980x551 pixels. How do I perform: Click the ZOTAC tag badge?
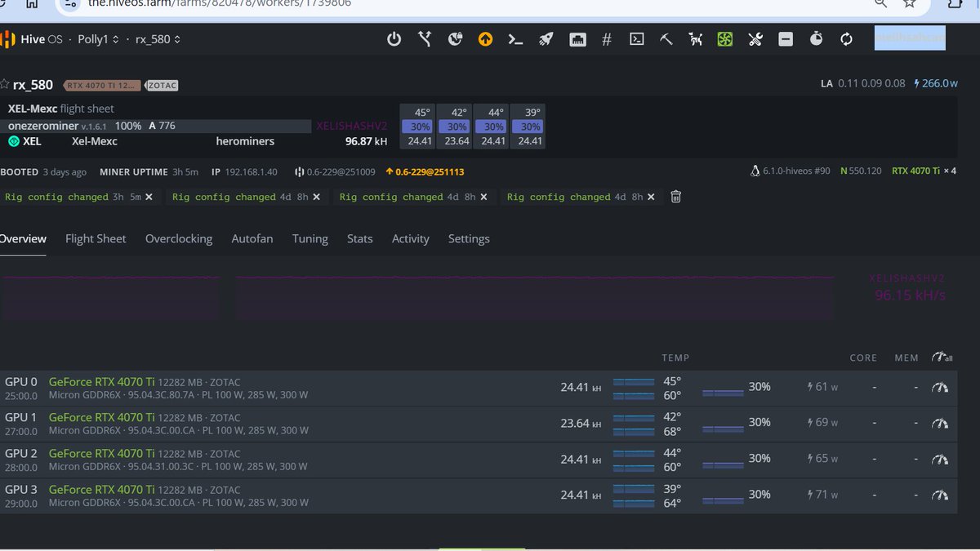[x=163, y=85]
